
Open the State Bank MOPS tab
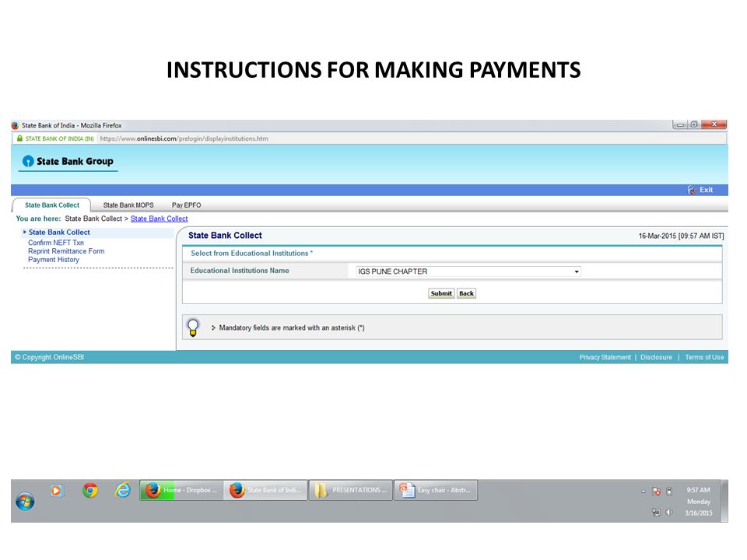(x=128, y=205)
